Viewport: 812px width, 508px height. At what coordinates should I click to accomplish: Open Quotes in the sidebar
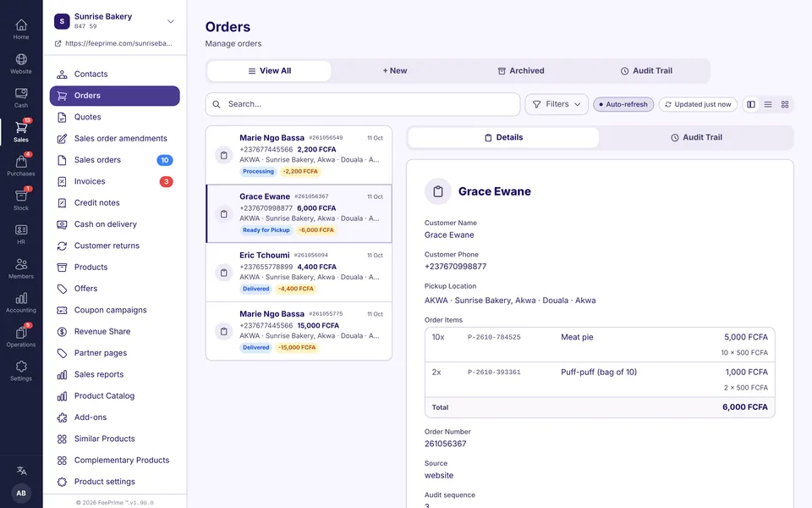click(114, 117)
